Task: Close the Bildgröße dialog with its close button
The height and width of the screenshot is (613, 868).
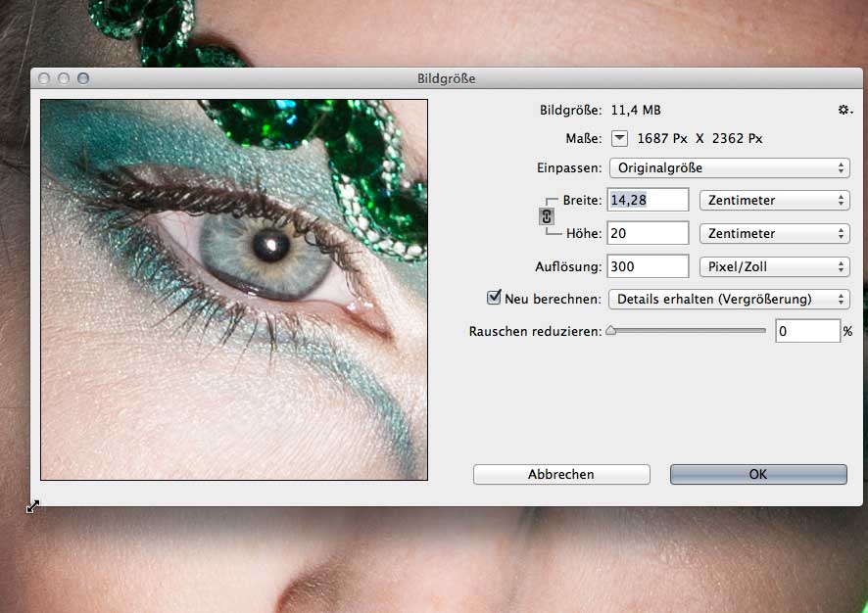Action: tap(44, 78)
